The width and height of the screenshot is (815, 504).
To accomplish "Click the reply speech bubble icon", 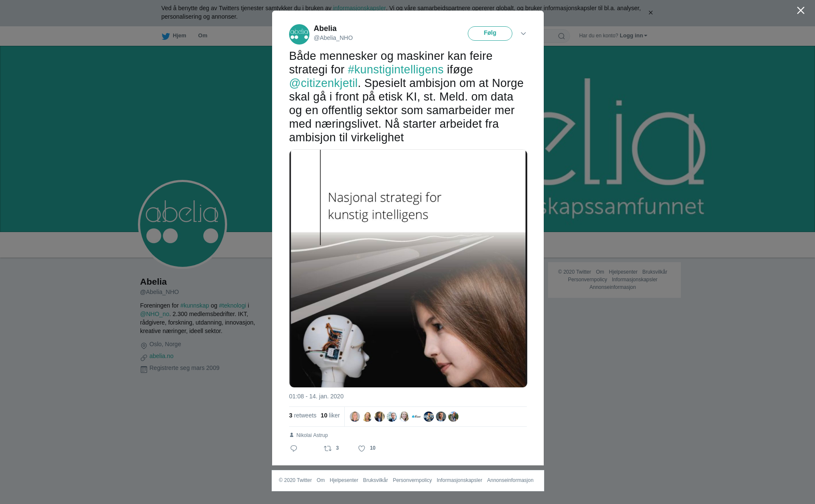I will (294, 448).
